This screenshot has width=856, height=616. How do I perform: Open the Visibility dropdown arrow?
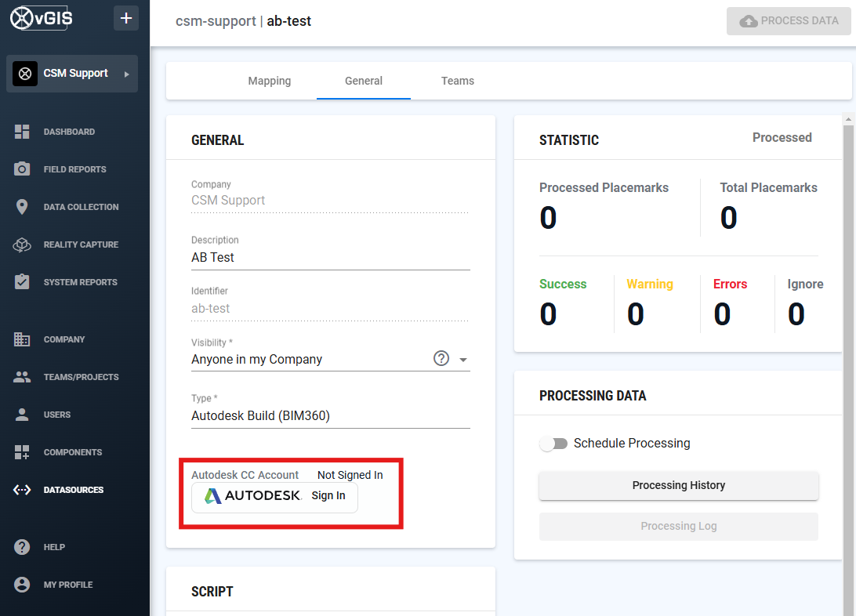coord(463,360)
